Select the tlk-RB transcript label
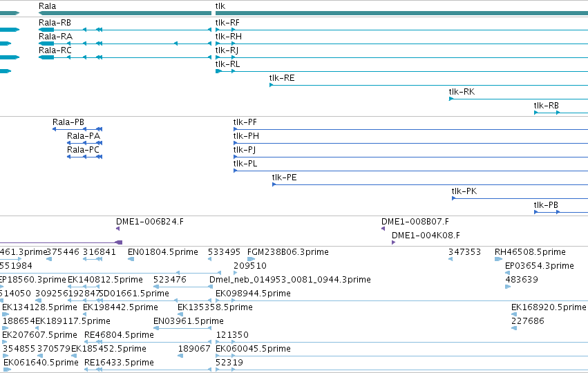 point(546,106)
